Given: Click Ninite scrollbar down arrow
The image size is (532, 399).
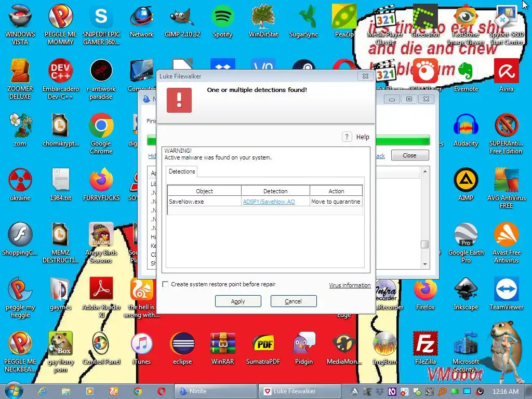Looking at the screenshot, I should (x=425, y=264).
